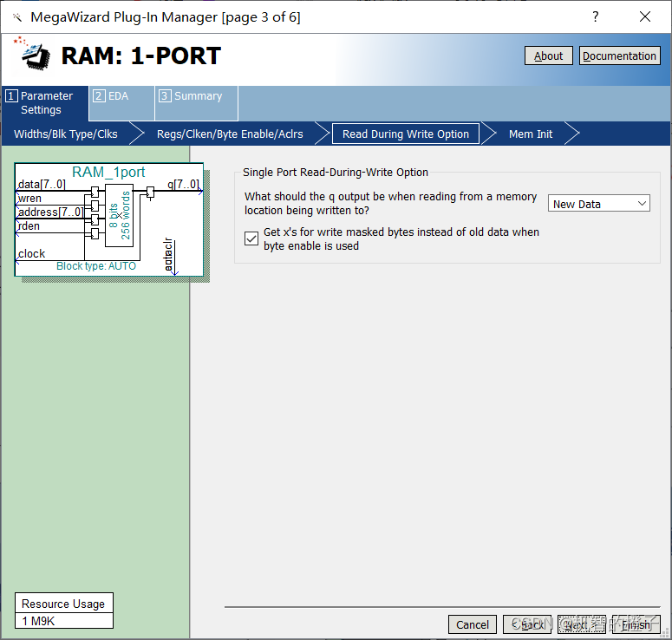Go to the Mem Init step
Screen dimensions: 672x640
[530, 134]
